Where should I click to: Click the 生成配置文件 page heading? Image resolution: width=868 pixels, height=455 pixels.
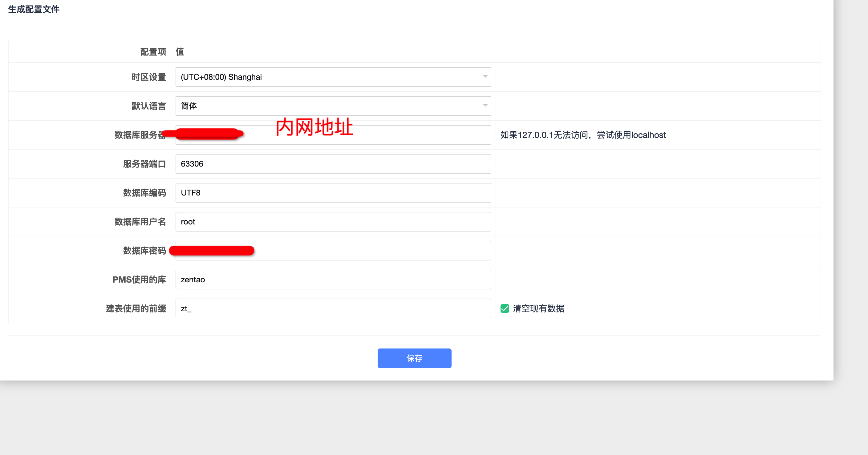tap(34, 10)
